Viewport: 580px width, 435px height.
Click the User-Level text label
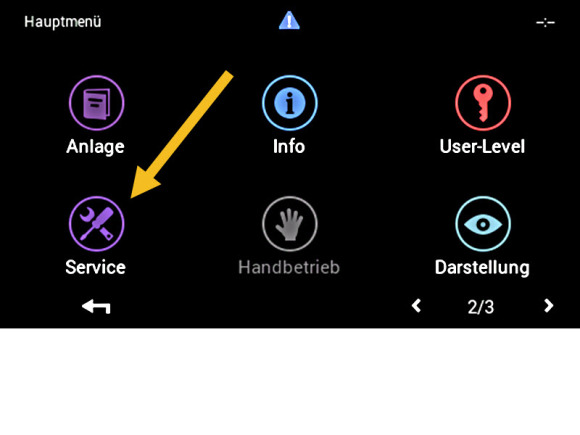[482, 146]
